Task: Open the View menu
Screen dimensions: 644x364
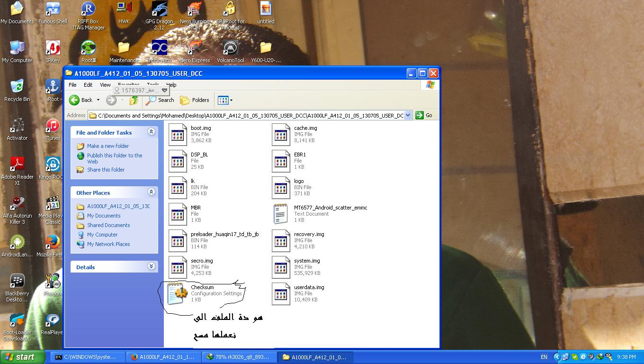Action: point(105,85)
